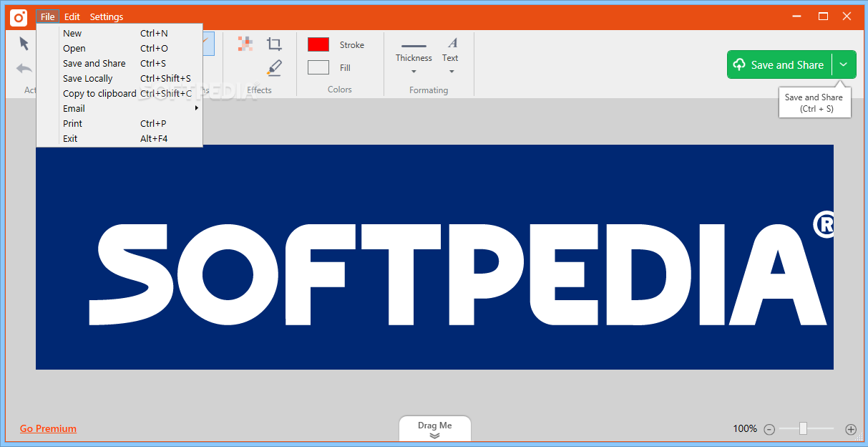Click the Formating group label
This screenshot has width=868, height=447.
coord(429,90)
